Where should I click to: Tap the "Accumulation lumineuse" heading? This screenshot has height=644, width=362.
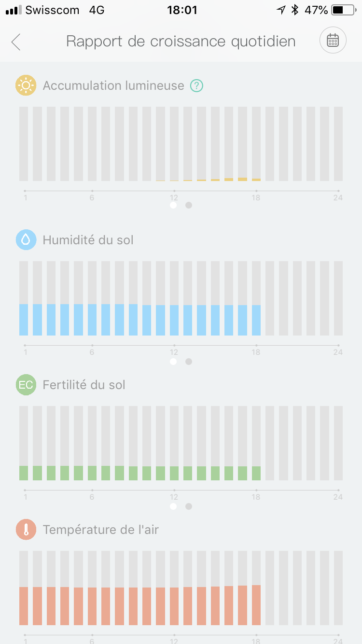tap(113, 85)
